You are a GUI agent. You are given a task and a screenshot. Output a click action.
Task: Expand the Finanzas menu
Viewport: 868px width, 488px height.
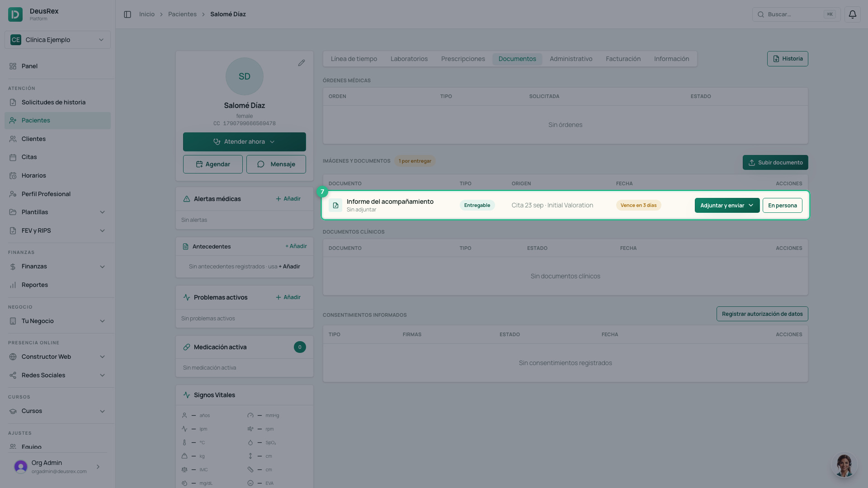point(57,266)
